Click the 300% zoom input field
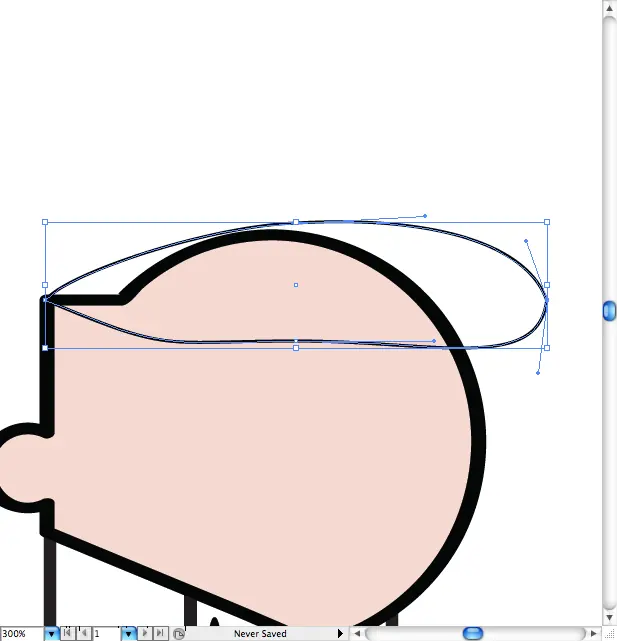The width and height of the screenshot is (617, 641). [x=22, y=634]
